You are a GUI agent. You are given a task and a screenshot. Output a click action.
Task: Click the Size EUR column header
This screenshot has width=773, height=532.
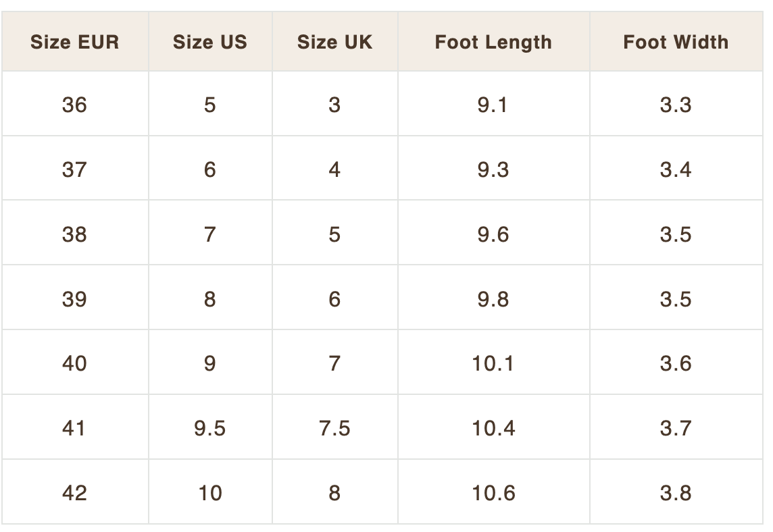pos(75,41)
